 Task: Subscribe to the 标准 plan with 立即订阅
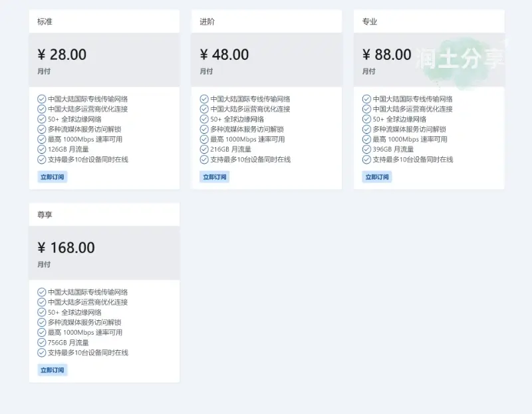[x=53, y=177]
